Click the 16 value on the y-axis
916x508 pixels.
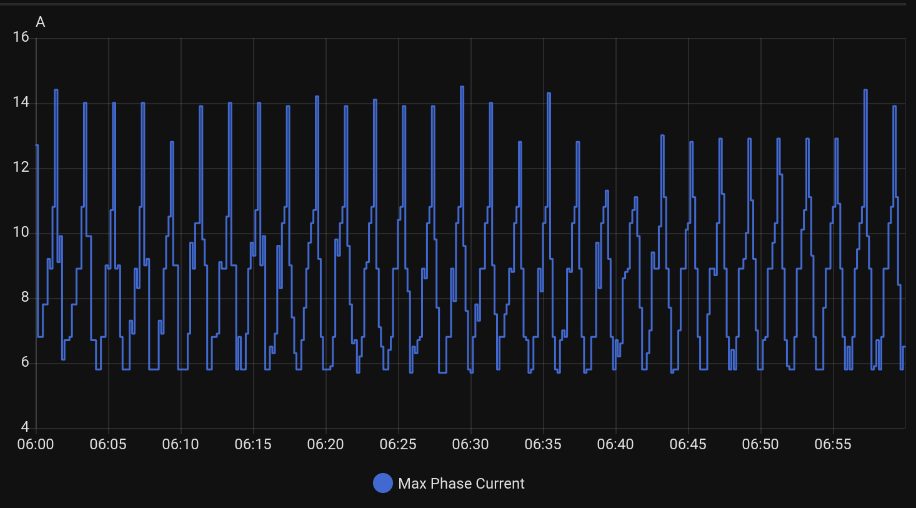21,37
